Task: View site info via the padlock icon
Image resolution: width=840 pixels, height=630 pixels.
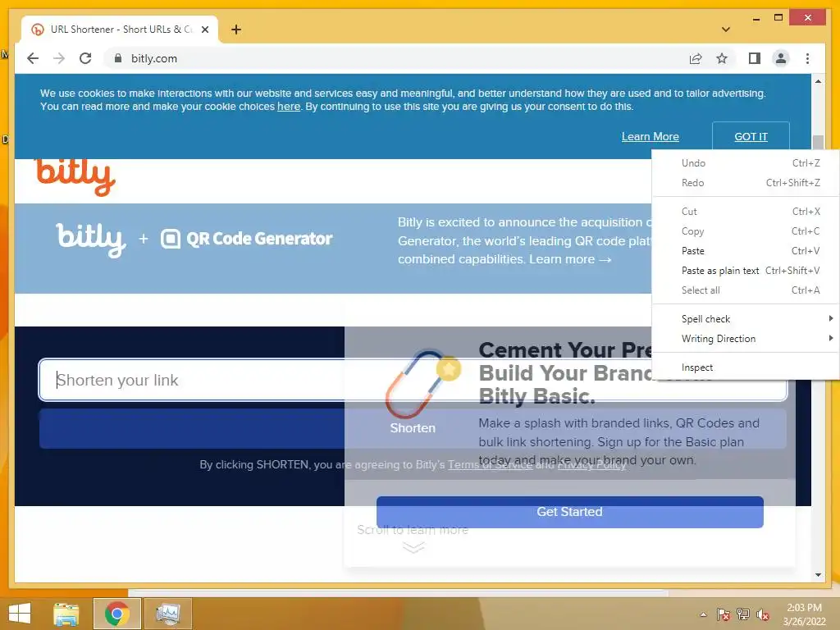Action: [x=118, y=58]
